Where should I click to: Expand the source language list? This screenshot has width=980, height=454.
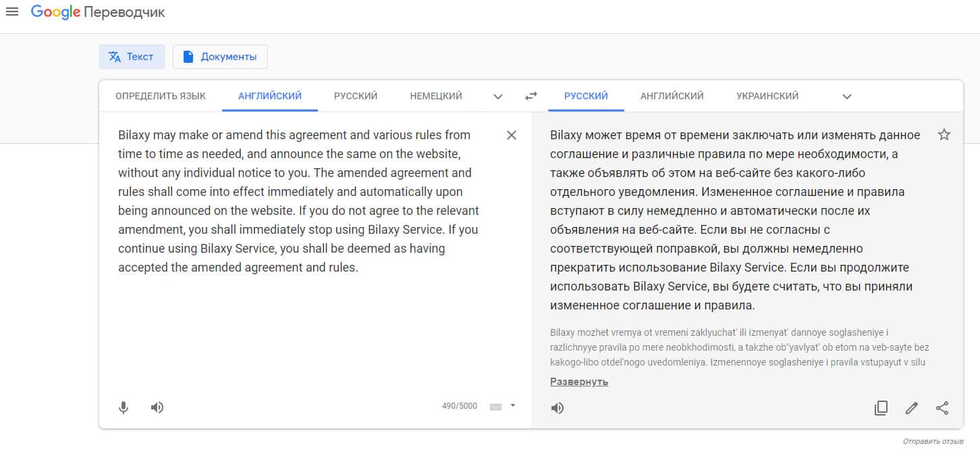[x=498, y=97]
